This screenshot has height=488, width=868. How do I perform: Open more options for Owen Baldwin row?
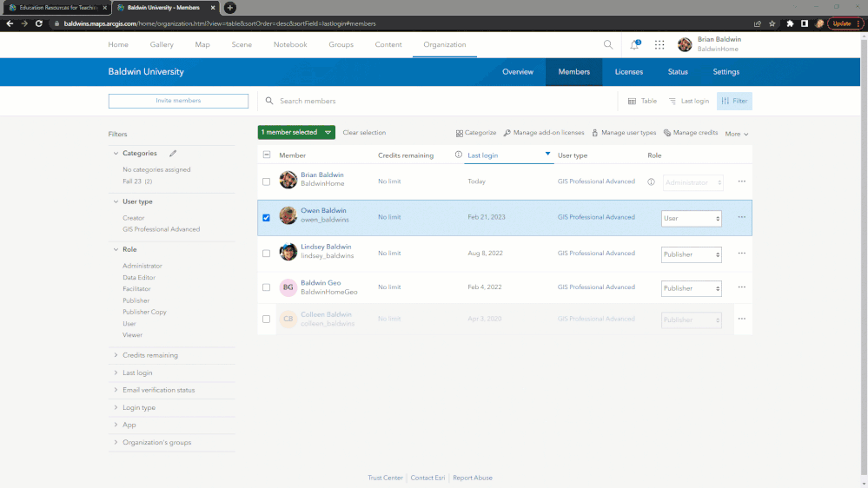[x=742, y=217]
